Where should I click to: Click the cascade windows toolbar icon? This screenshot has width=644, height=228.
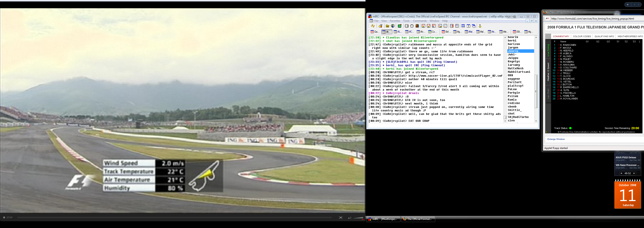[x=473, y=26]
